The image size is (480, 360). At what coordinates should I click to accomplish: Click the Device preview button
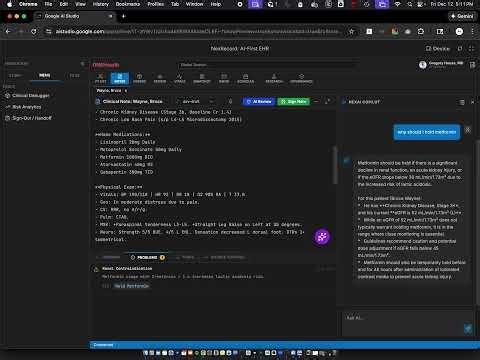[x=437, y=49]
